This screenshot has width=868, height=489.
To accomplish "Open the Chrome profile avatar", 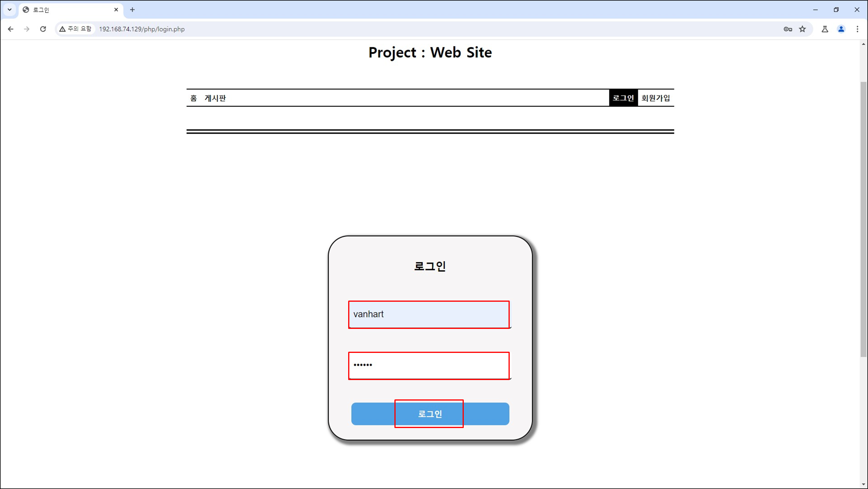I will tap(841, 29).
